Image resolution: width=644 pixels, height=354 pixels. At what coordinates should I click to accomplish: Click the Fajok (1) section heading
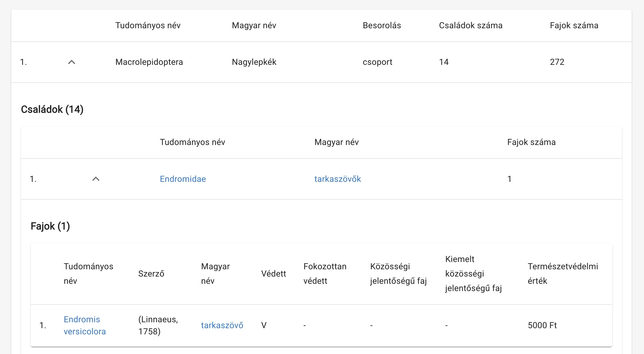point(50,226)
